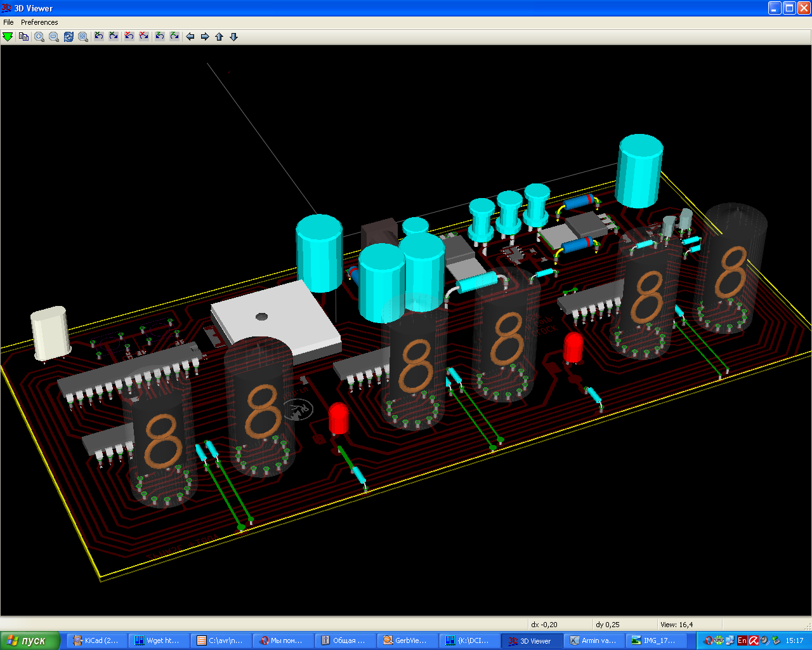
Task: Redraw the 3D view
Action: pyautogui.click(x=69, y=37)
